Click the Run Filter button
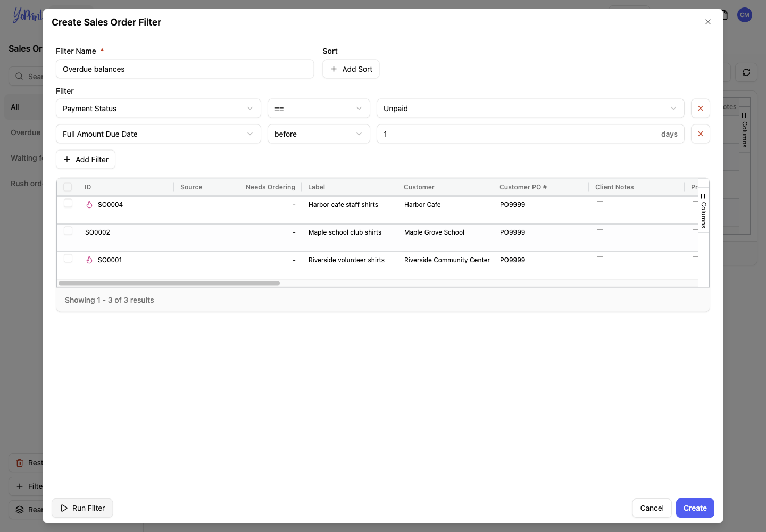This screenshot has height=532, width=766. point(82,508)
